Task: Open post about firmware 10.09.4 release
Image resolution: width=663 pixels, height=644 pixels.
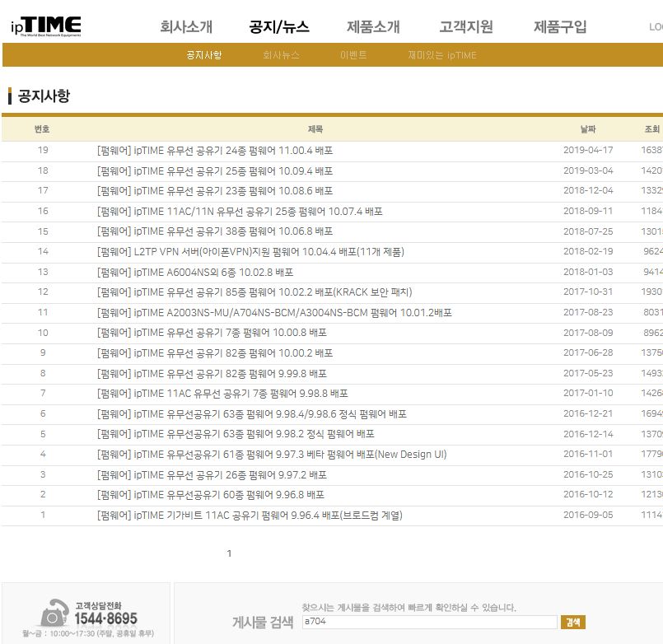Action: click(x=215, y=170)
